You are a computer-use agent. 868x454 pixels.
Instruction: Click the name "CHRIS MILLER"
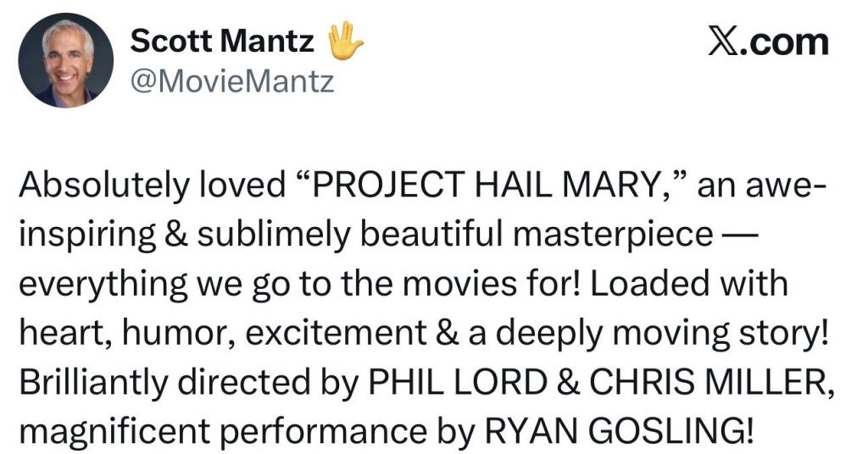tap(705, 384)
